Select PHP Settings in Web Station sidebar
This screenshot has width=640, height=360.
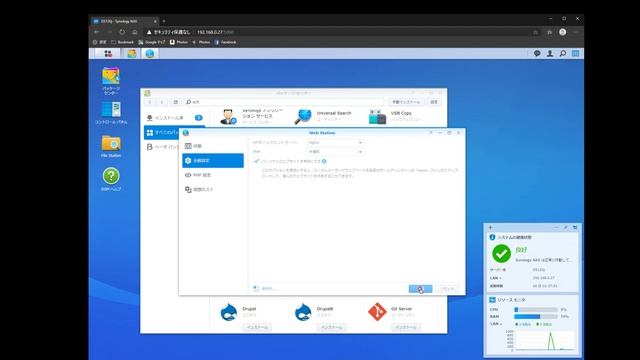pyautogui.click(x=213, y=175)
